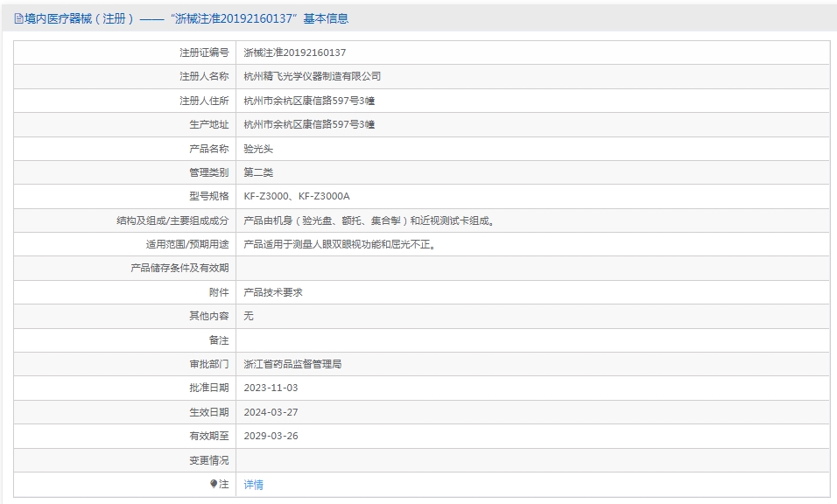Image resolution: width=837 pixels, height=504 pixels.
Task: Click product name 验光头
Action: pos(258,149)
